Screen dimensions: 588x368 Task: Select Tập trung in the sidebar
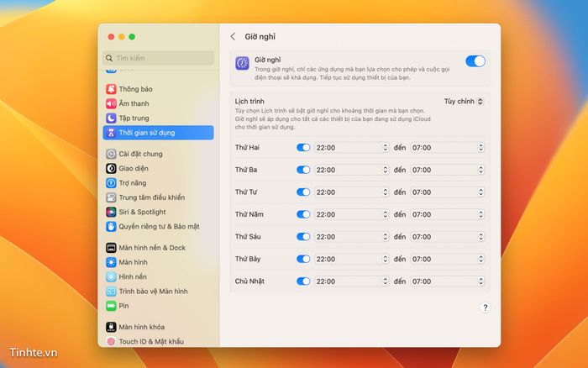(x=158, y=118)
